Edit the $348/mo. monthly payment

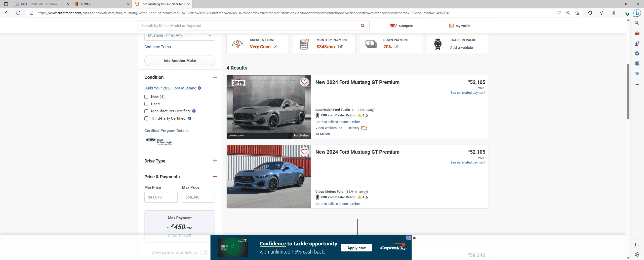pos(340,47)
